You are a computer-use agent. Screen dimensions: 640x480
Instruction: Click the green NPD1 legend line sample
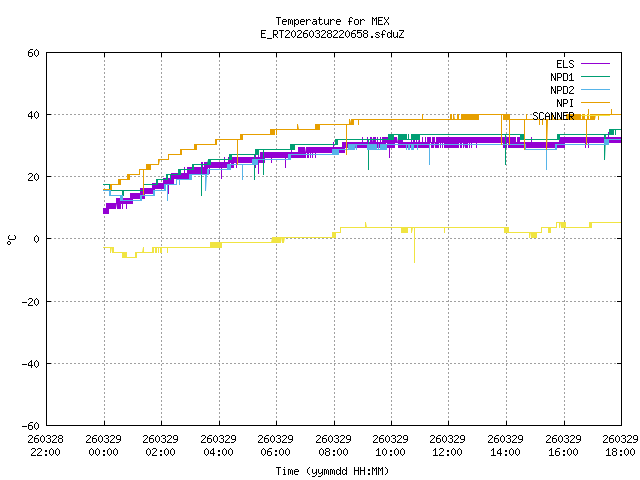(x=595, y=77)
